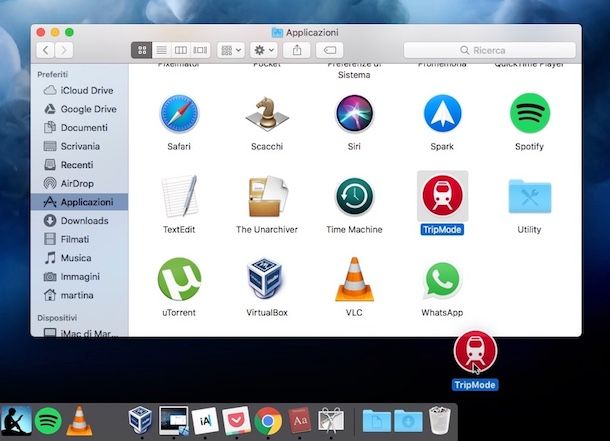Switch to column view
The image size is (610, 441).
coord(181,50)
